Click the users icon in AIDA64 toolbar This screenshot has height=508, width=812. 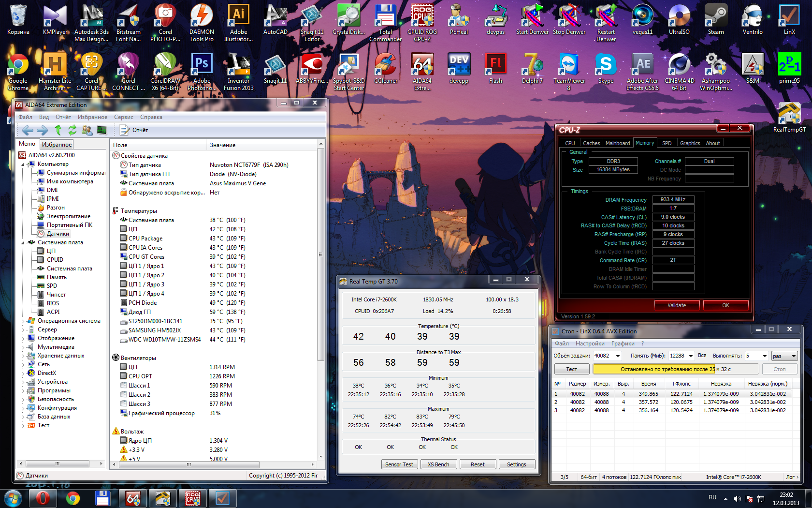[x=87, y=130]
